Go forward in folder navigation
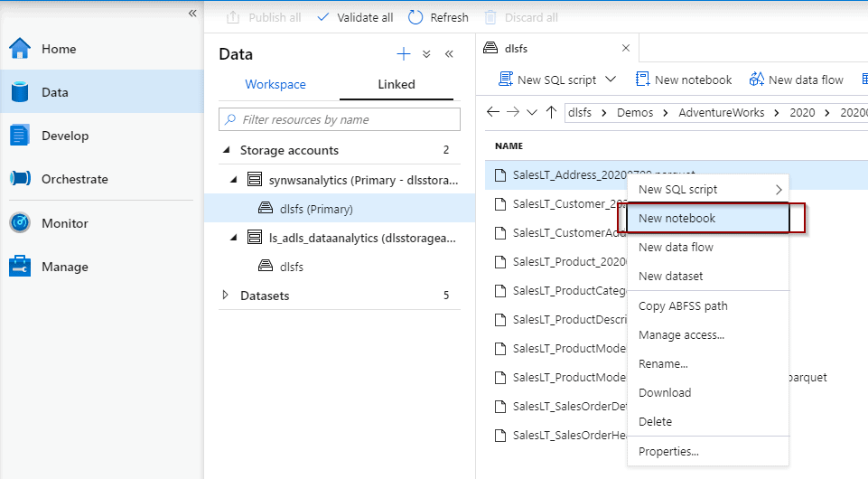The image size is (868, 479). (513, 112)
